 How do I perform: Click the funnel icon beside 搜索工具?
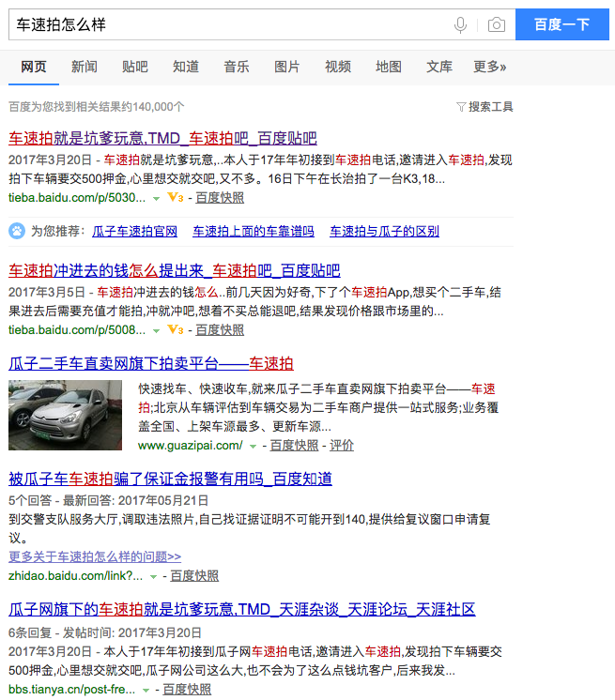tap(461, 107)
